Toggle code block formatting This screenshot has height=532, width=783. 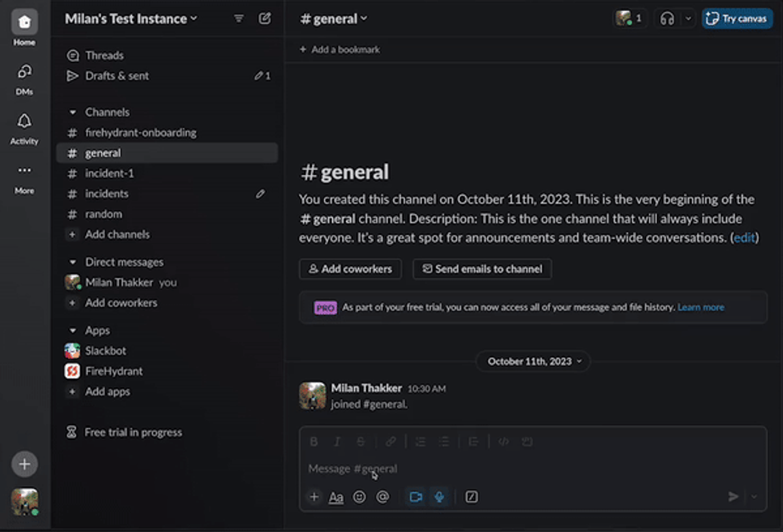pos(527,441)
